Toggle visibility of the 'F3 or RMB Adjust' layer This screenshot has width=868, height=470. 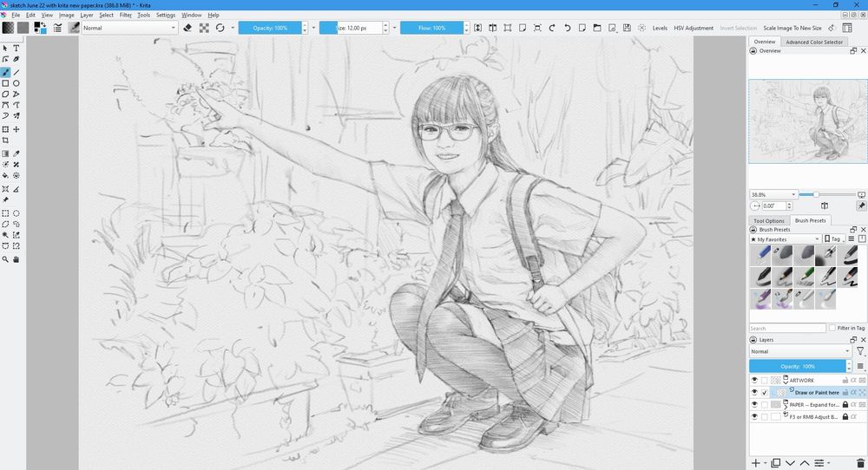coord(754,417)
